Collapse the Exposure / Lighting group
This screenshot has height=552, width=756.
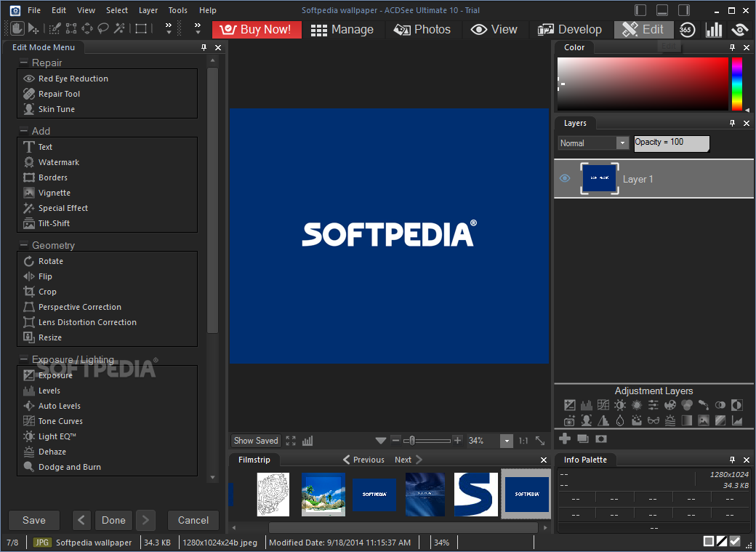point(23,359)
